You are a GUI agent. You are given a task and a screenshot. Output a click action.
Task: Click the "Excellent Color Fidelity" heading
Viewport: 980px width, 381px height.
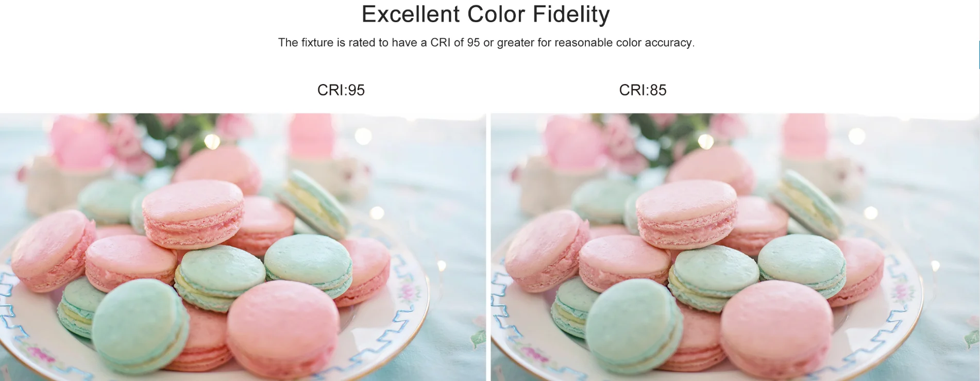tap(485, 14)
